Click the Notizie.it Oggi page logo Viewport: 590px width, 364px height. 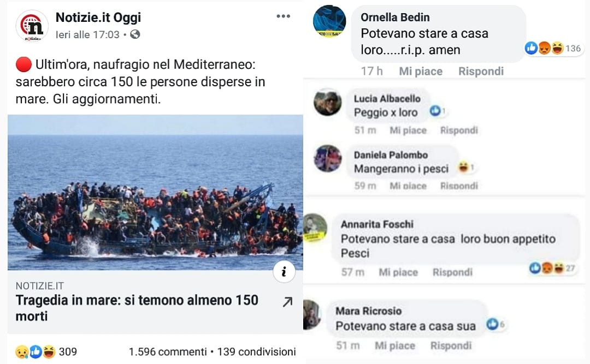[x=32, y=25]
